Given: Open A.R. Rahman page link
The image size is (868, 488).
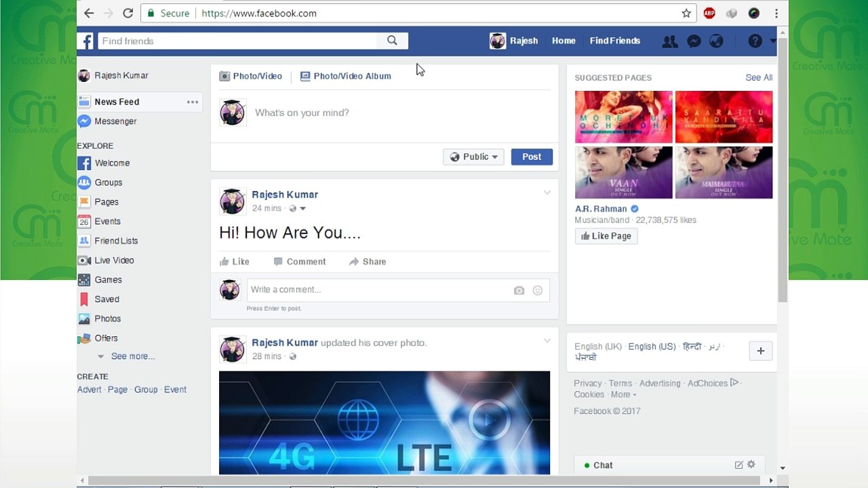Looking at the screenshot, I should (601, 209).
